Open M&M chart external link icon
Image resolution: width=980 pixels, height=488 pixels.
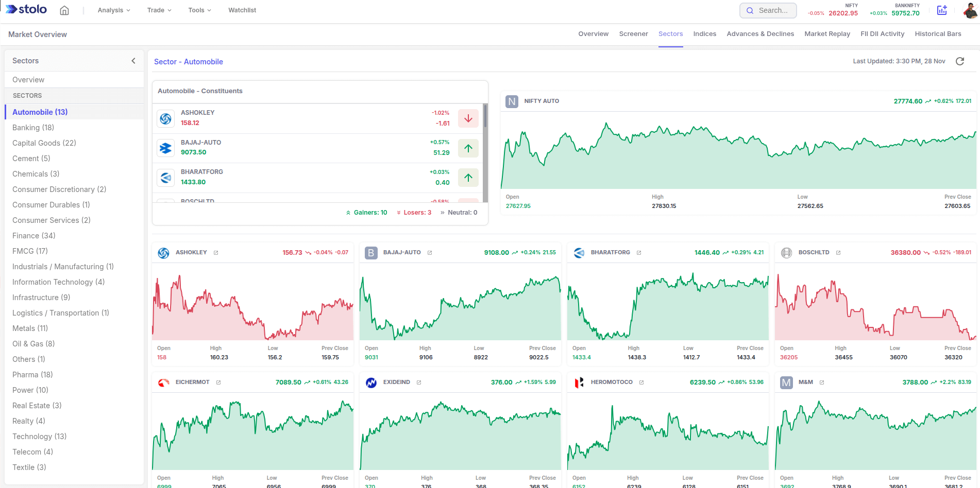(822, 382)
